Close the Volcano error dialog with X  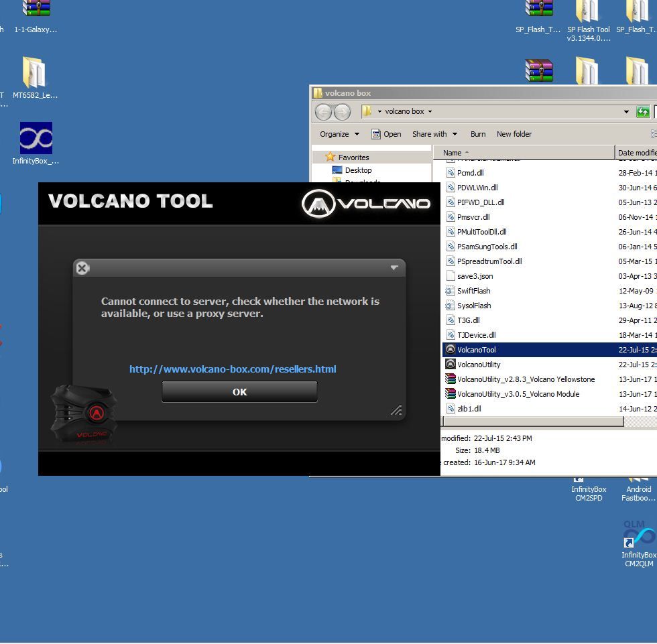click(x=82, y=268)
